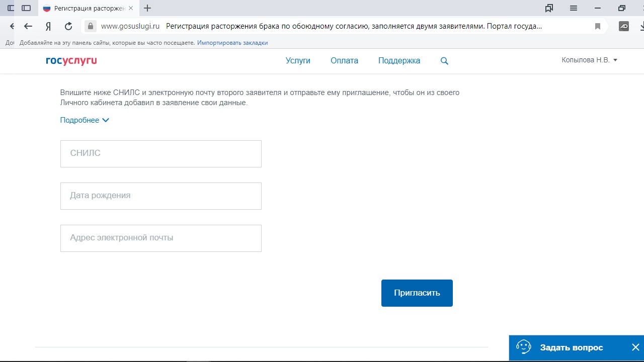Focus the Дата рождения input field
Image resolution: width=644 pixels, height=362 pixels.
pos(161,196)
